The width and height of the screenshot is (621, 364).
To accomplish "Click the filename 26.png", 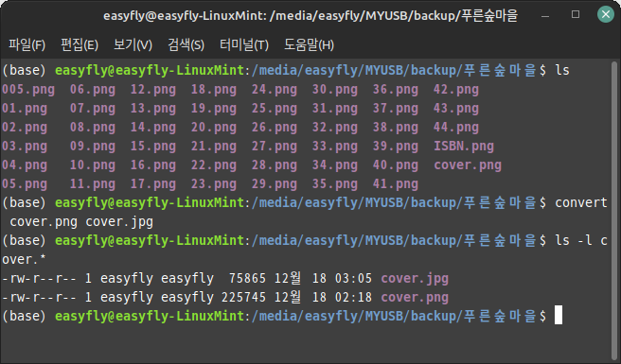I will tap(275, 128).
